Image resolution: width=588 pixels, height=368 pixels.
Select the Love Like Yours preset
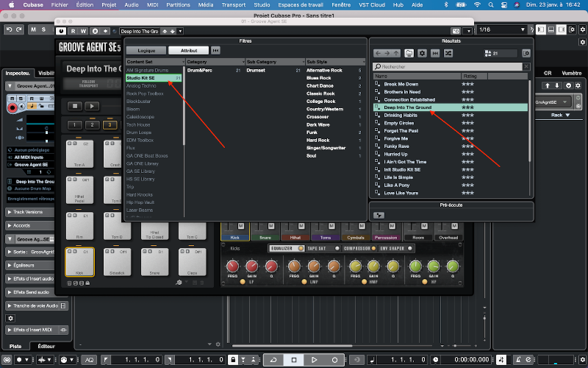(x=401, y=193)
